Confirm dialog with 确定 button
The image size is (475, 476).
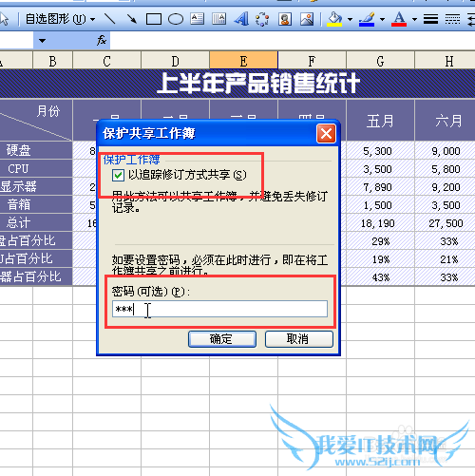coord(222,339)
